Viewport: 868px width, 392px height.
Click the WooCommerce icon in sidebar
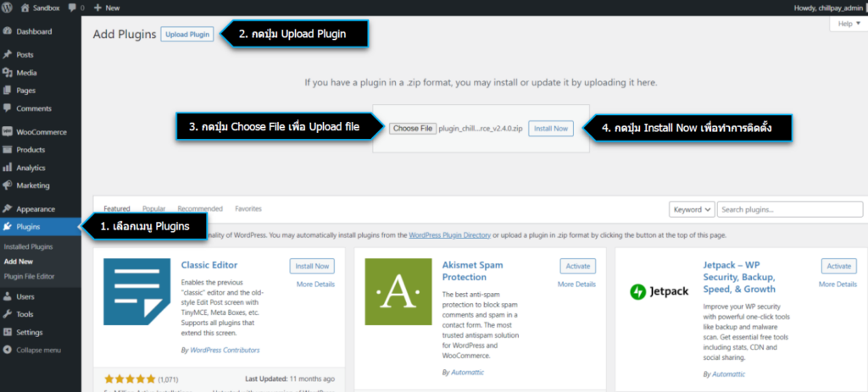tap(7, 132)
